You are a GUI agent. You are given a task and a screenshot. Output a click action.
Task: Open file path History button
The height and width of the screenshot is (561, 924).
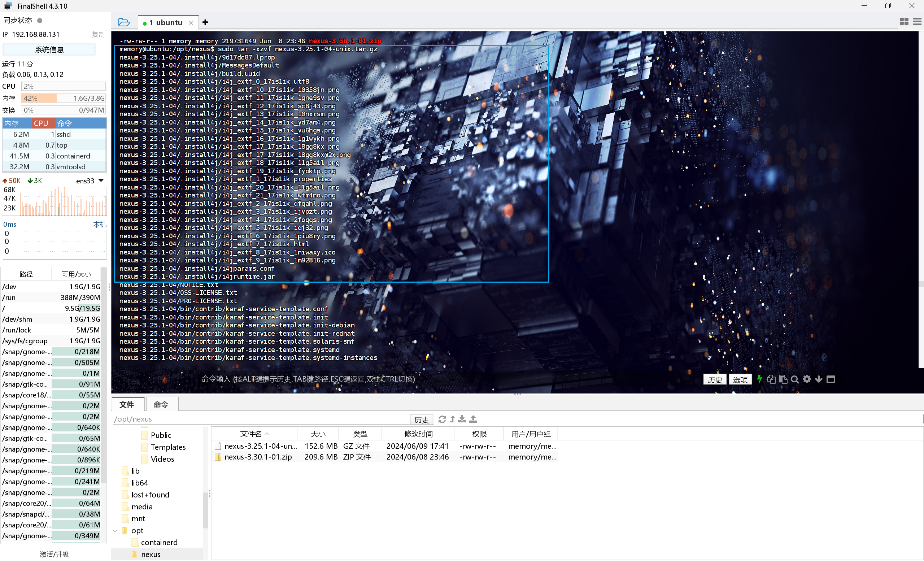(422, 419)
